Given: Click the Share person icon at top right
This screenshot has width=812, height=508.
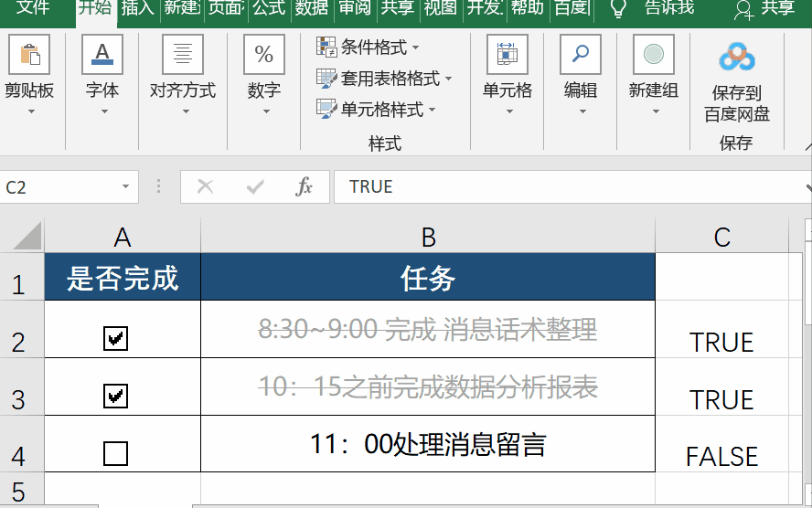Looking at the screenshot, I should pyautogui.click(x=743, y=9).
